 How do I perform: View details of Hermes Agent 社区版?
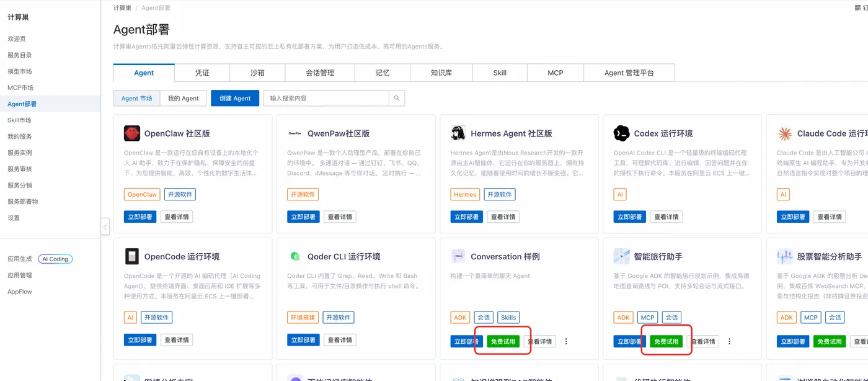(x=503, y=217)
